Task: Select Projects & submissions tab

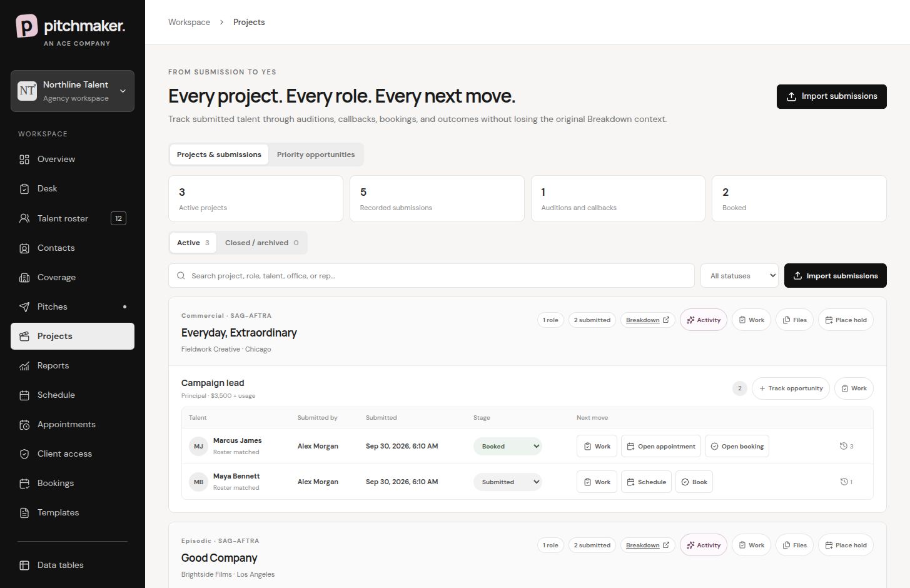Action: pos(219,155)
